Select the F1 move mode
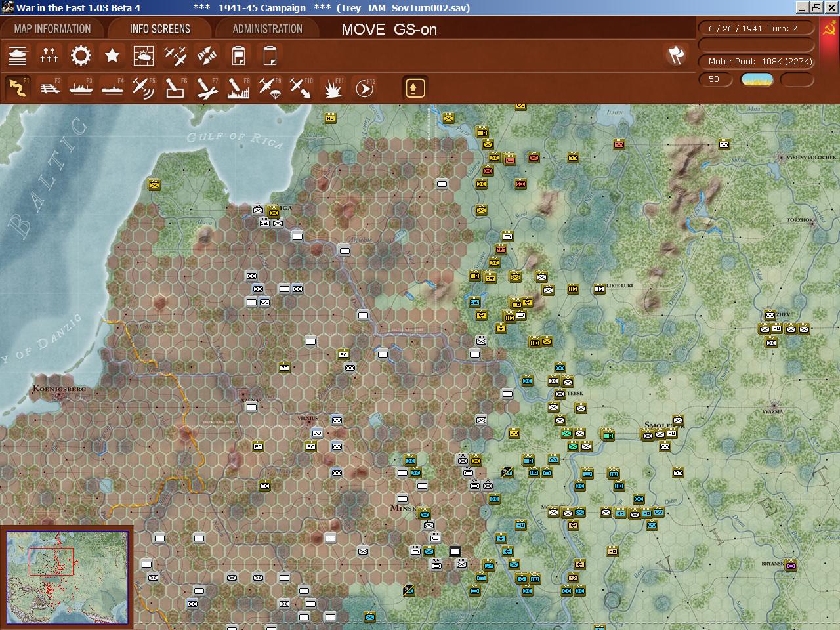The image size is (840, 630). click(18, 87)
